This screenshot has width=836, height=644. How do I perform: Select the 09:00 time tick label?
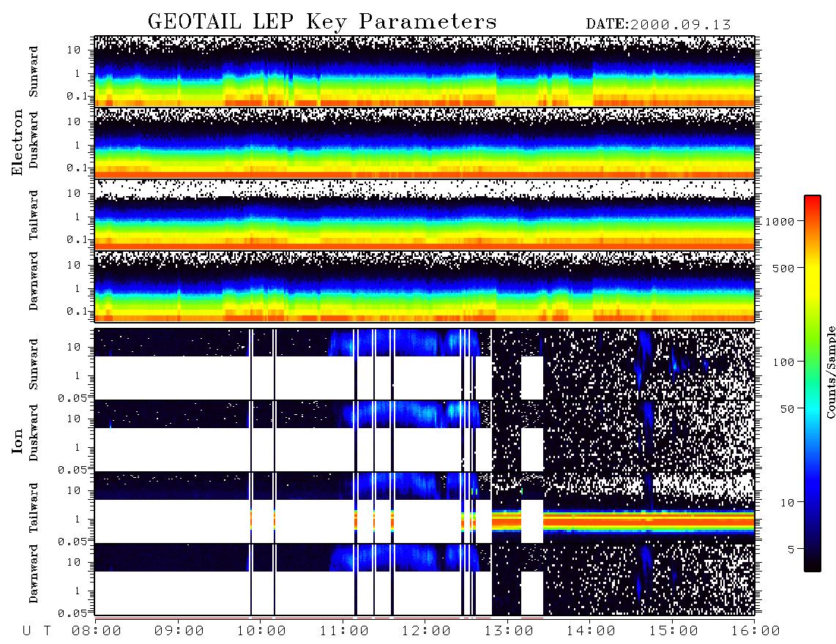pyautogui.click(x=179, y=631)
